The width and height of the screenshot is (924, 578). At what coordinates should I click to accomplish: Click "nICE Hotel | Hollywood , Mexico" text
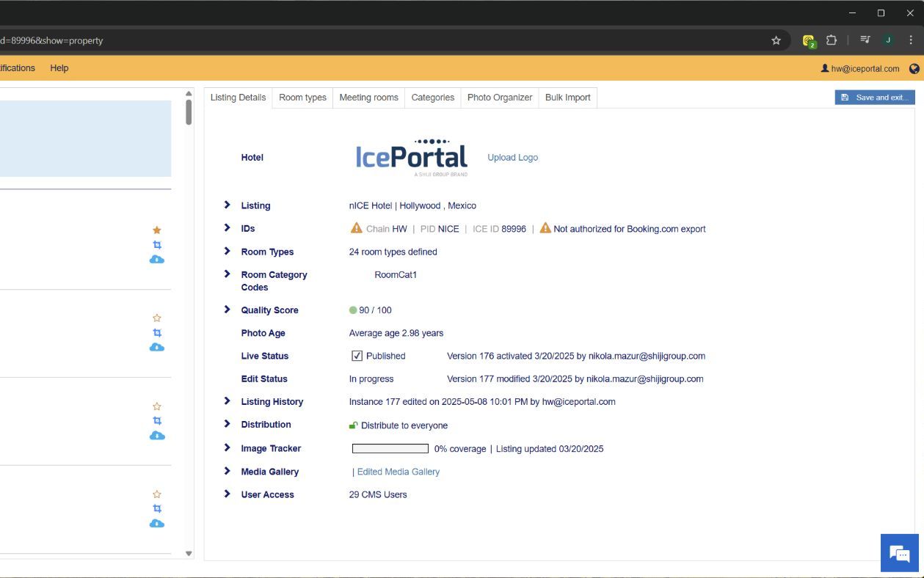tap(412, 205)
